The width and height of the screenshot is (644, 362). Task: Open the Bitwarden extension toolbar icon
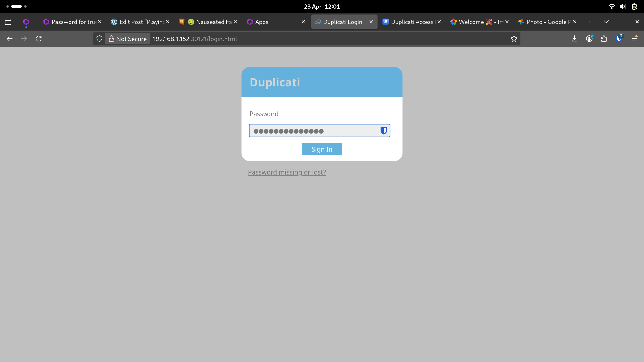point(619,38)
